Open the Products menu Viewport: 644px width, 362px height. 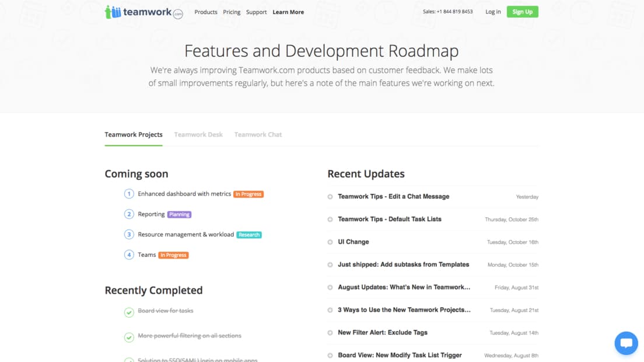206,12
